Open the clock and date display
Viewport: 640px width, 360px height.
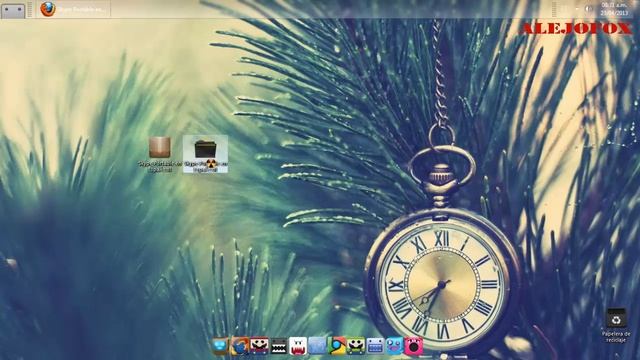613,9
